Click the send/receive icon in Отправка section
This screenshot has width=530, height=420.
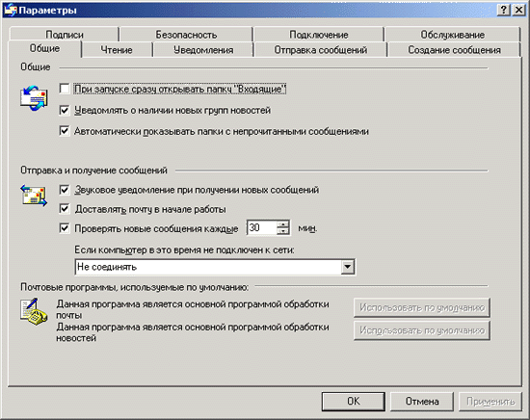[34, 195]
